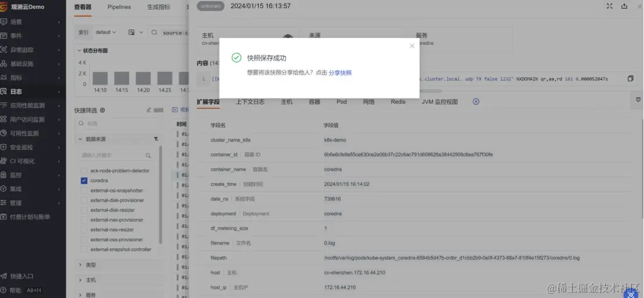Expand the 日志 sidebar submenu arrow
This screenshot has height=298, width=644.
[x=59, y=92]
